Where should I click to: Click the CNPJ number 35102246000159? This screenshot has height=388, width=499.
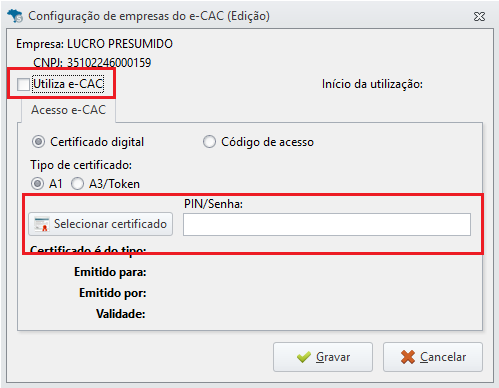(109, 63)
